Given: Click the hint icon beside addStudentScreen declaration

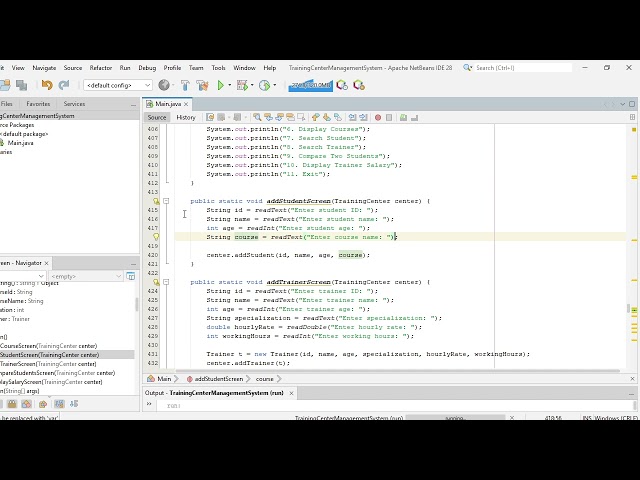Looking at the screenshot, I should pos(156,201).
